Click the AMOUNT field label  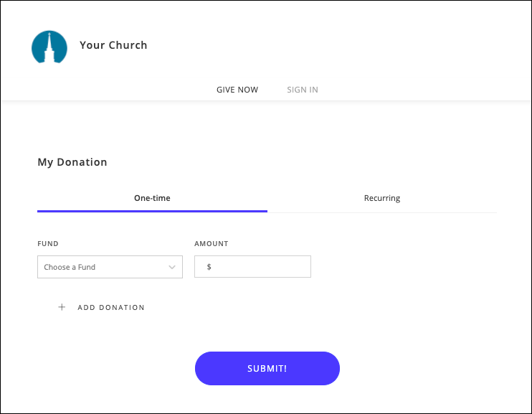click(x=211, y=244)
